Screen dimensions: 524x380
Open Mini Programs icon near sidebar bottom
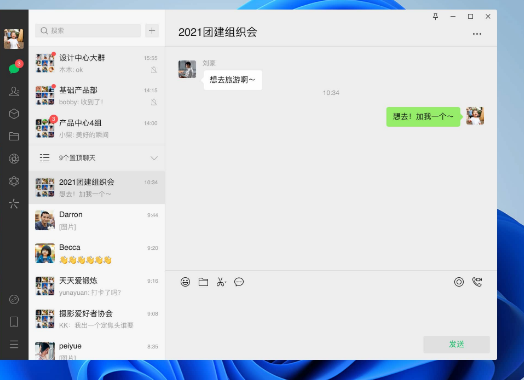pos(14,299)
